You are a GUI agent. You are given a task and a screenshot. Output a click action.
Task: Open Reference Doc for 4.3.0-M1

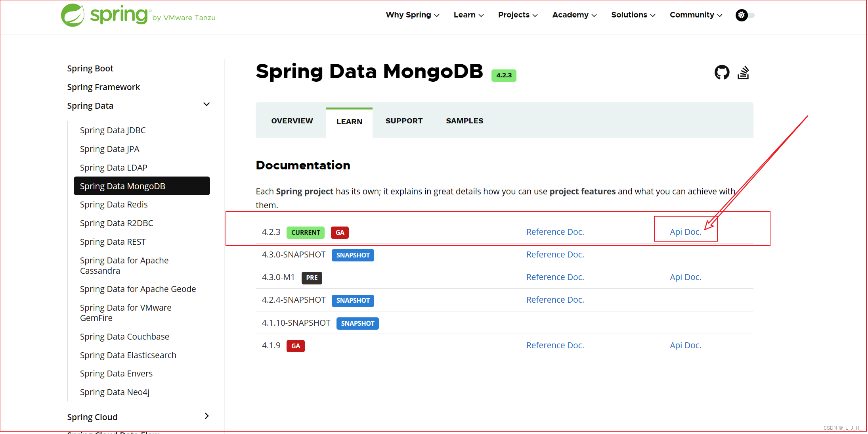coord(555,277)
